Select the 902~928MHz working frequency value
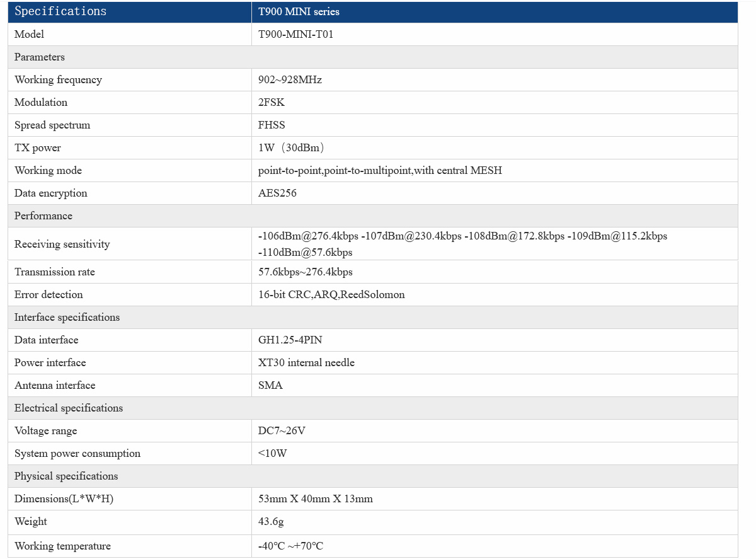Image resolution: width=756 pixels, height=559 pixels. click(290, 80)
